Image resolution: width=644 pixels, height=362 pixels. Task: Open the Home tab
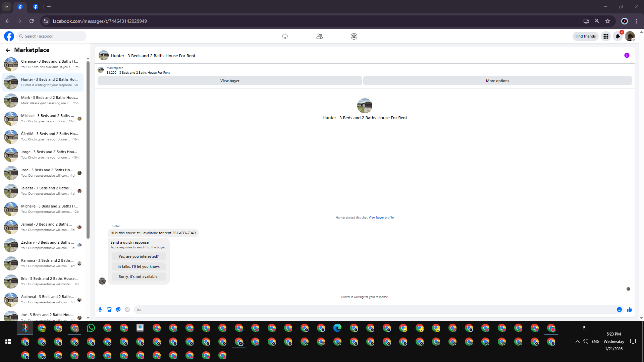tap(285, 36)
